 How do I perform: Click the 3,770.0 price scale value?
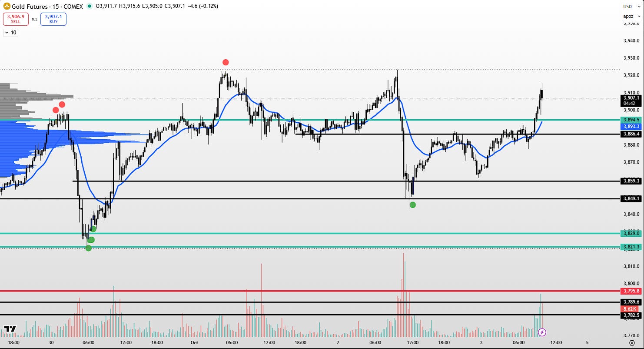click(631, 336)
